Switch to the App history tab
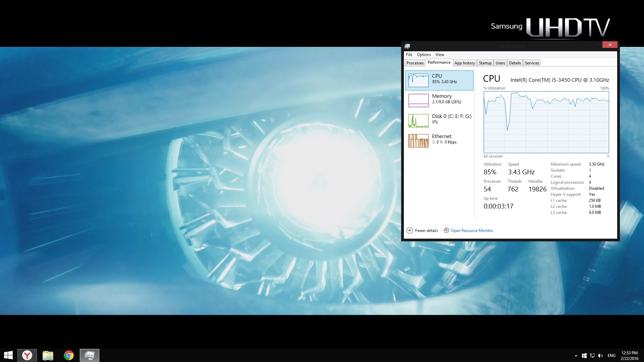The height and width of the screenshot is (362, 644). [464, 63]
